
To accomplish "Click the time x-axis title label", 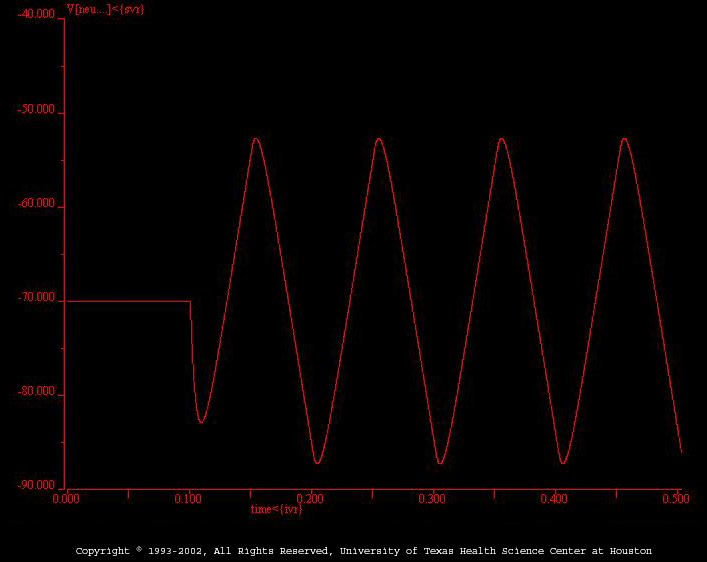I will (x=275, y=509).
